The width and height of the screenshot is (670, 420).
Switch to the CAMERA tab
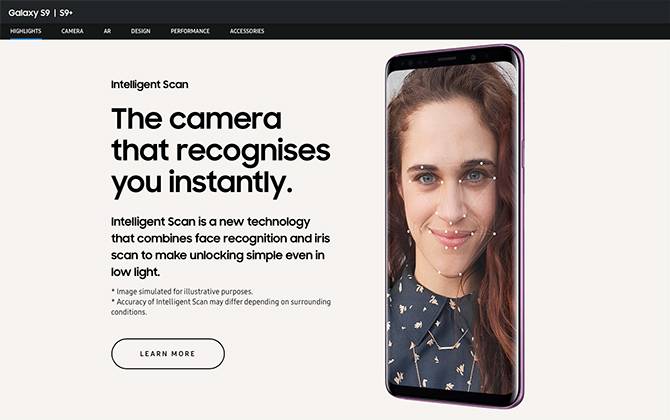coord(72,31)
